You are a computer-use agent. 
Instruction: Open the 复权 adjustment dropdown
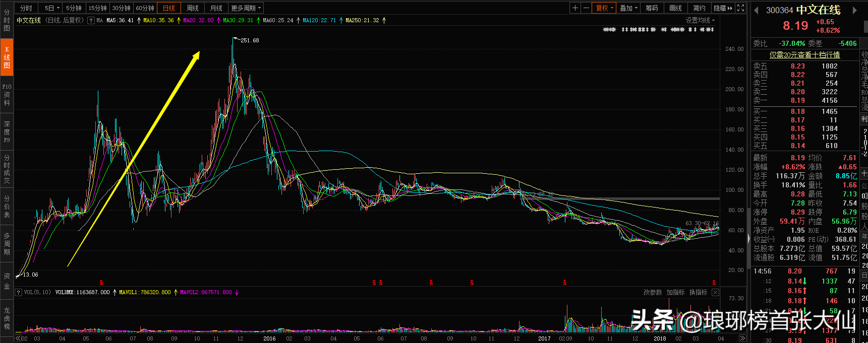click(x=604, y=8)
